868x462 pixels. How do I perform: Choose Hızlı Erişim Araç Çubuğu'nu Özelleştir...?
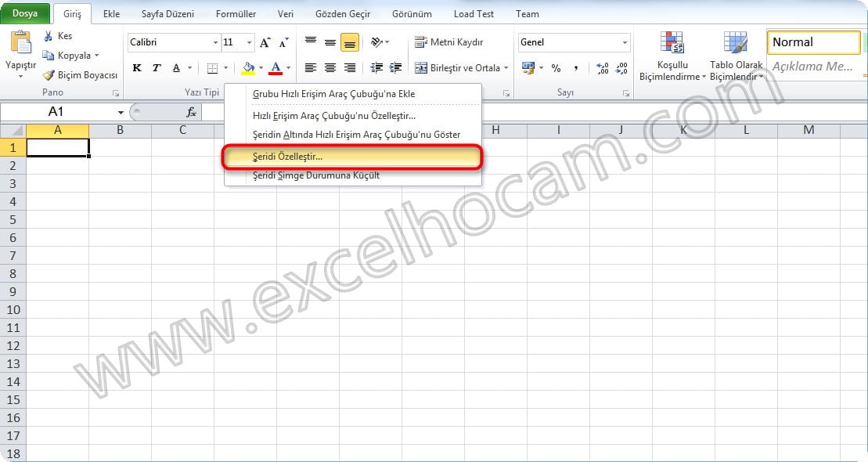point(353,116)
